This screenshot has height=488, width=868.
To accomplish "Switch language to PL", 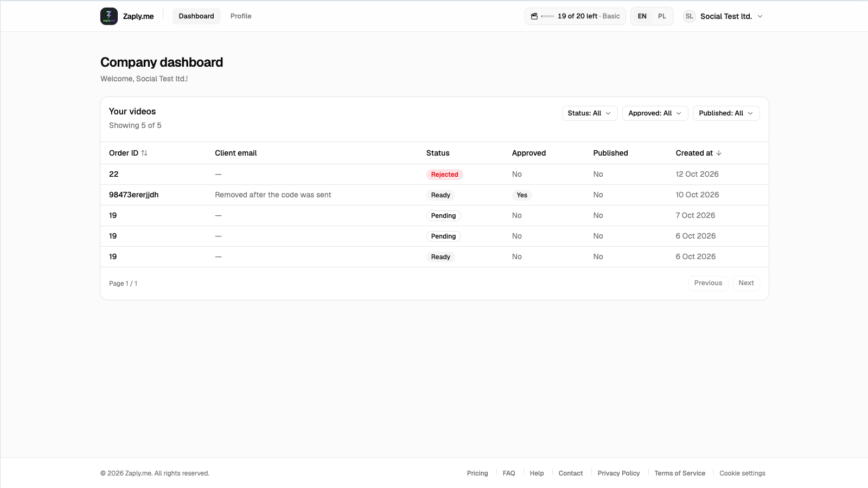I will [662, 16].
